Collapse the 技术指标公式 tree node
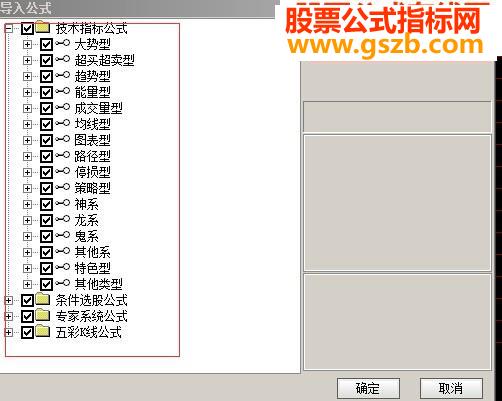502x401 pixels. pyautogui.click(x=9, y=29)
